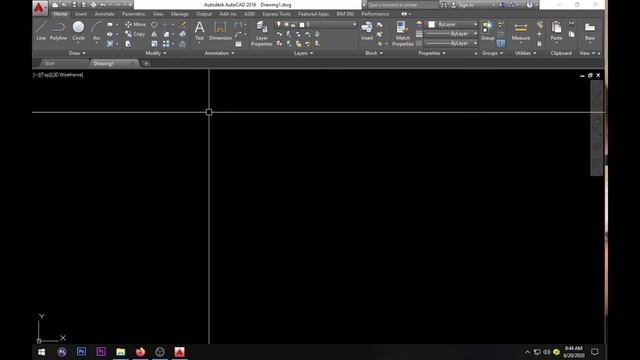Select the Circle tool

(78, 31)
